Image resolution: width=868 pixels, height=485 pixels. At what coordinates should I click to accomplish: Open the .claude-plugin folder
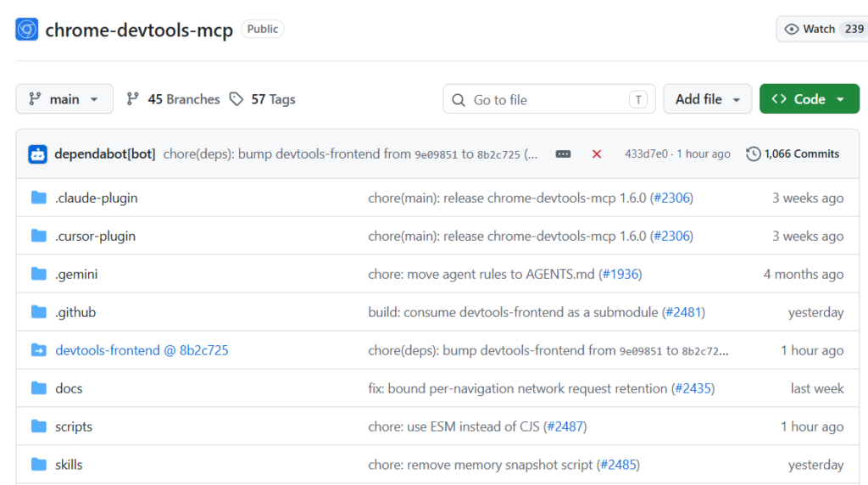tap(97, 198)
